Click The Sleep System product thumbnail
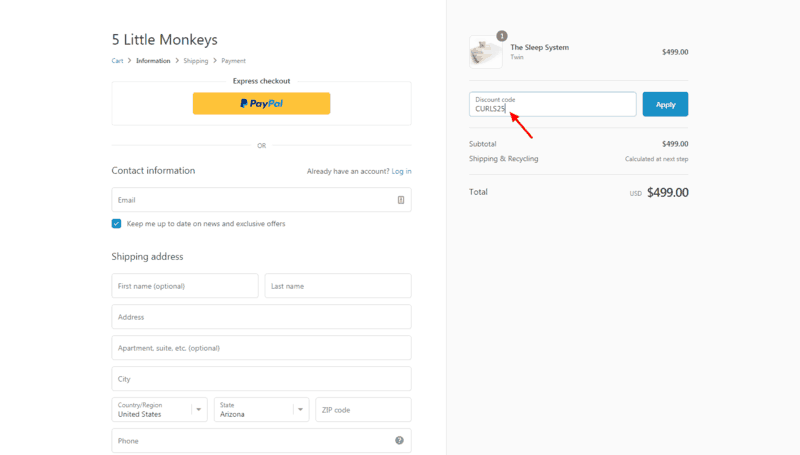Screen dimensions: 800x455 (x=486, y=52)
